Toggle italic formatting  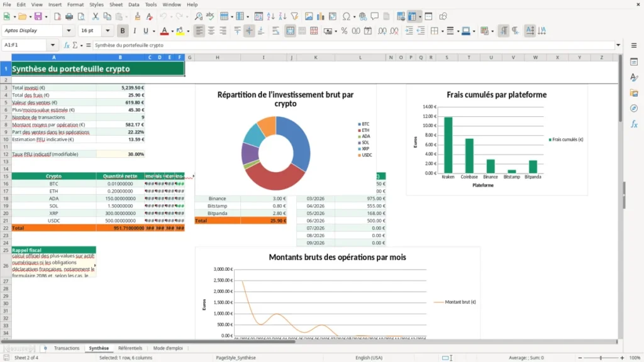(x=135, y=31)
